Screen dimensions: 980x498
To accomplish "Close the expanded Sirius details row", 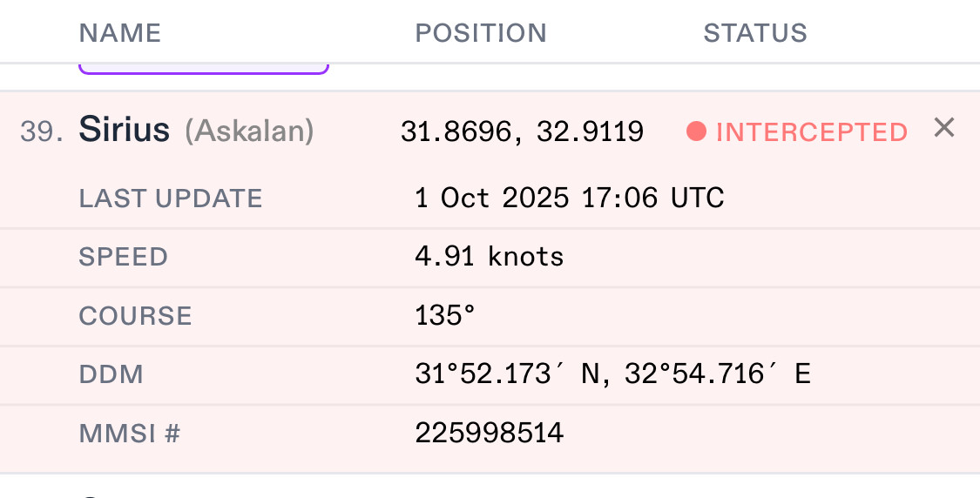I will tap(944, 129).
